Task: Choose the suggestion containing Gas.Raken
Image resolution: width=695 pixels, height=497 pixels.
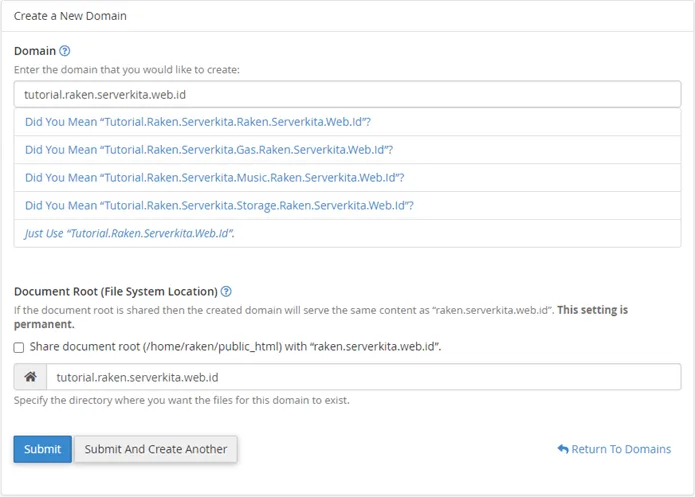Action: pyautogui.click(x=208, y=150)
